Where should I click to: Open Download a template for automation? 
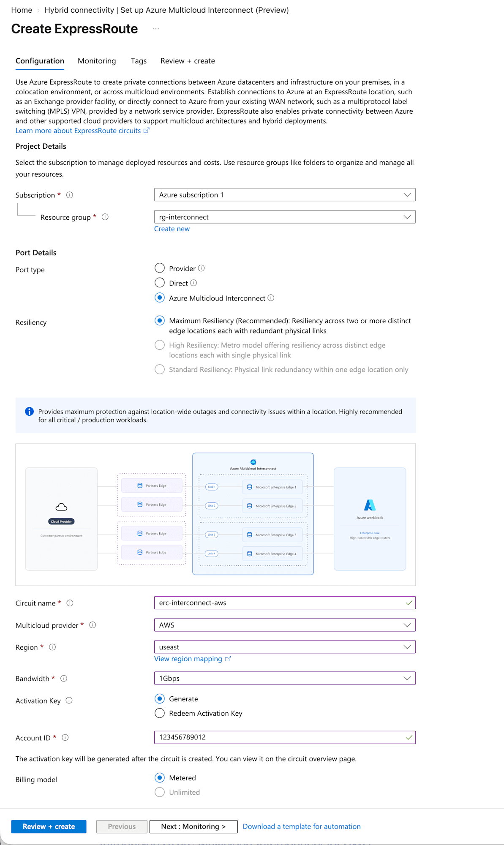302,826
